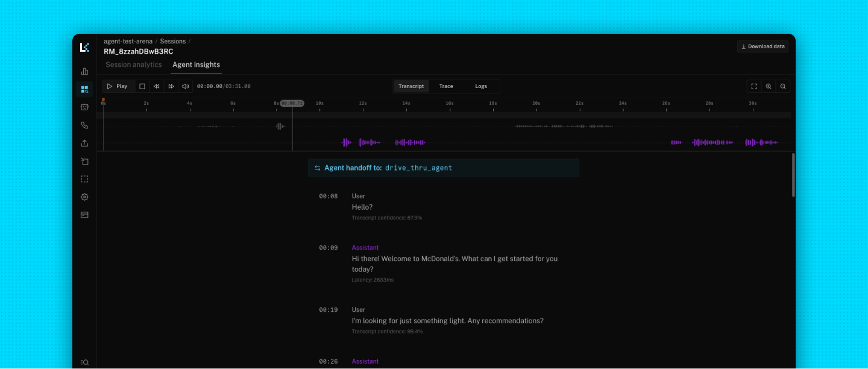This screenshot has height=369, width=868.
Task: Click the egress upload icon in sidebar
Action: 84,143
